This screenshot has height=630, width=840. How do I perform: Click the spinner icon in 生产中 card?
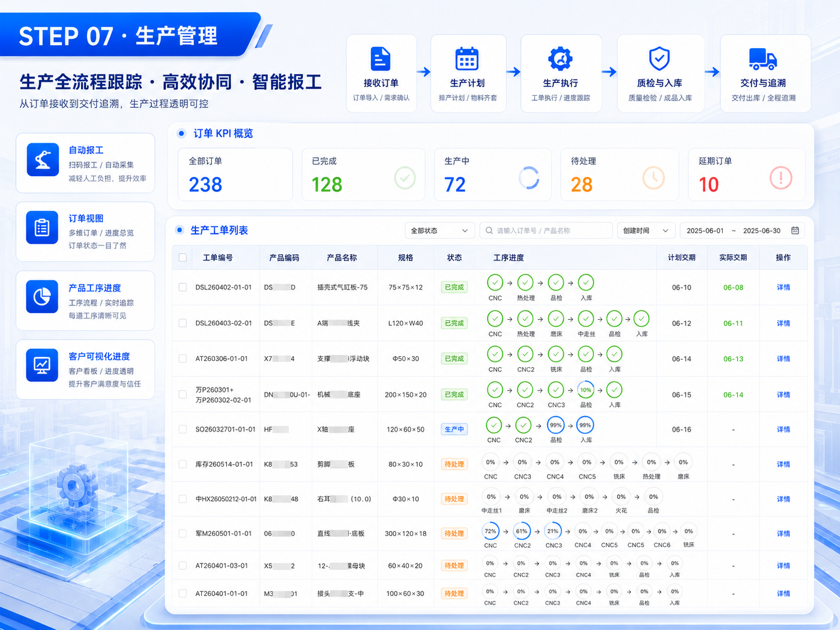[x=528, y=178]
